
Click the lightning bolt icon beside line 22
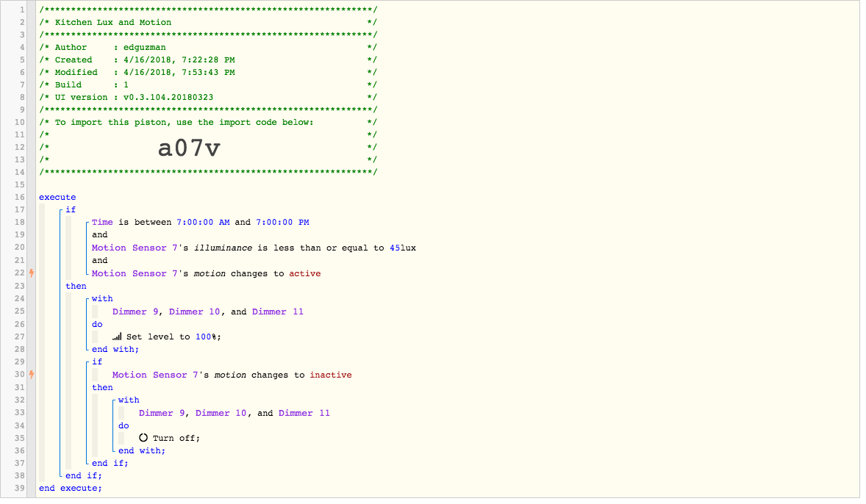pos(32,273)
